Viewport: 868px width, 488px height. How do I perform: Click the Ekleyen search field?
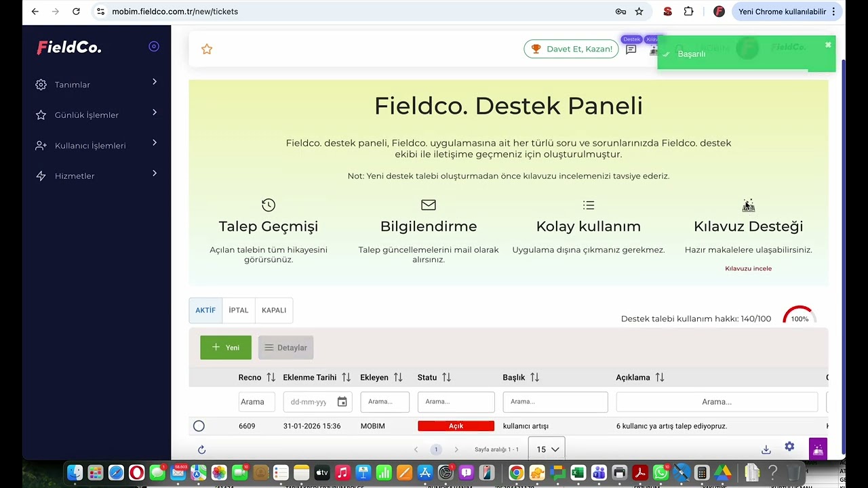(x=384, y=402)
